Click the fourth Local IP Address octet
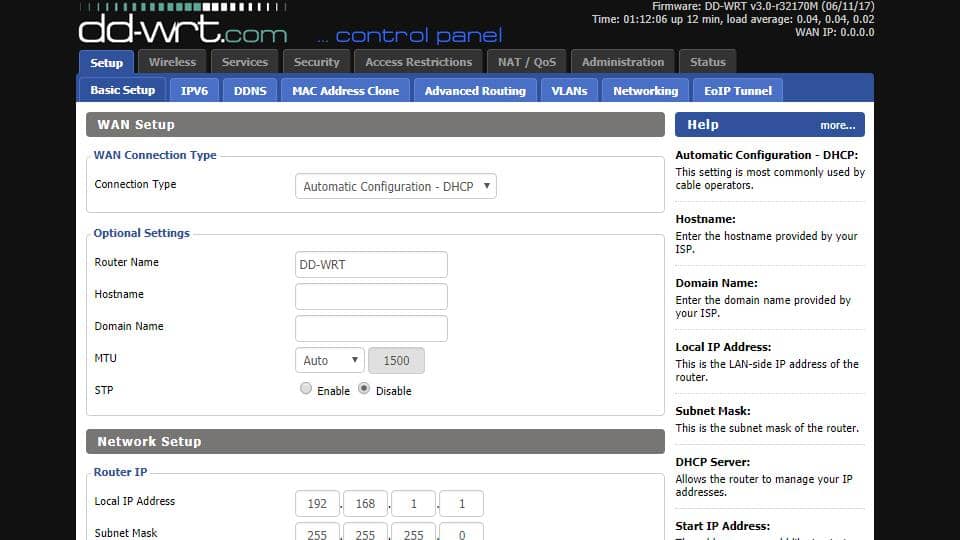This screenshot has width=960, height=540. click(x=462, y=503)
